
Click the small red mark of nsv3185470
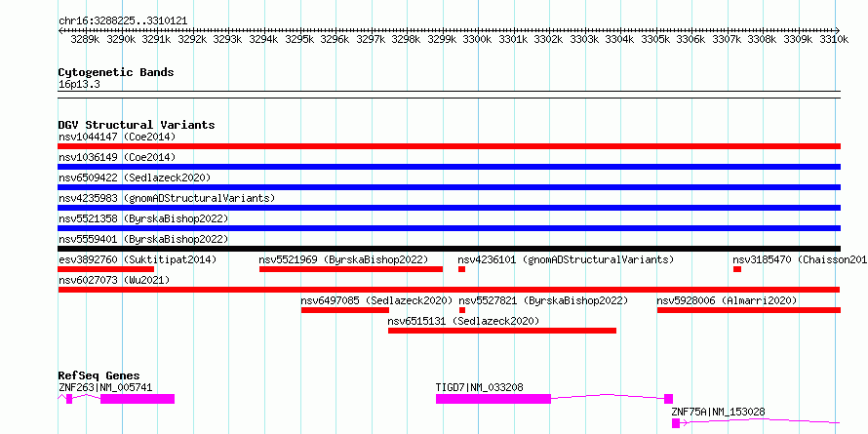737,269
